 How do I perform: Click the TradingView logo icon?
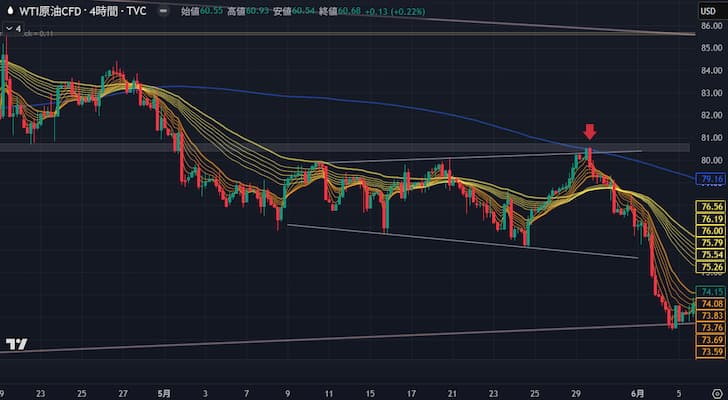(x=16, y=373)
